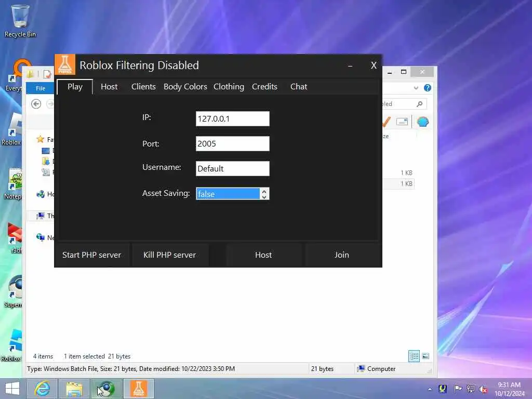Click Kill PHP server button
This screenshot has width=532, height=399.
click(170, 255)
